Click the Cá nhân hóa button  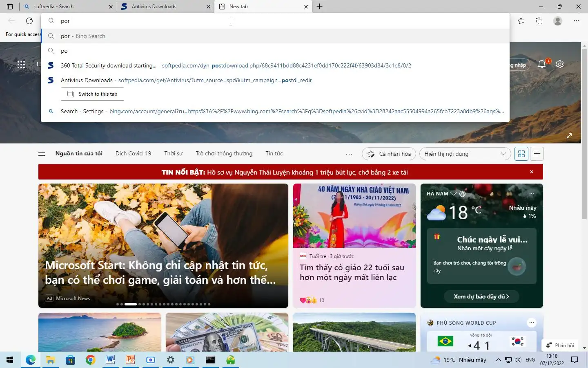pyautogui.click(x=389, y=154)
